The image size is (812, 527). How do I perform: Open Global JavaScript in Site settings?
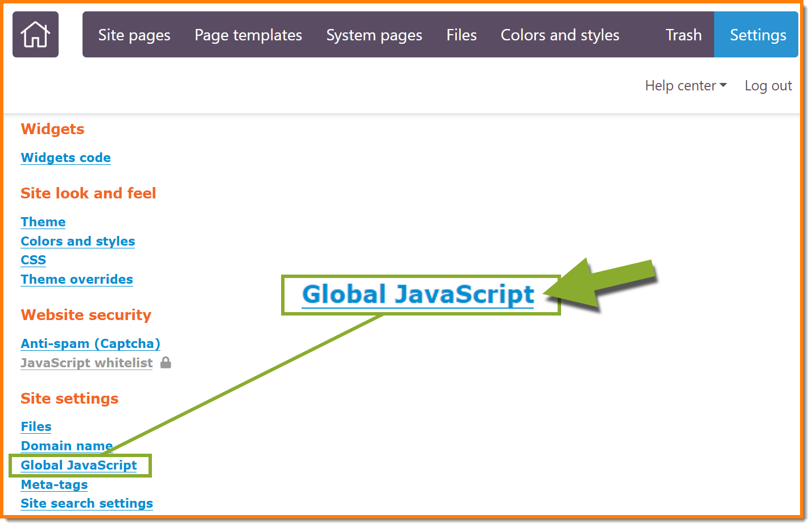coord(79,465)
